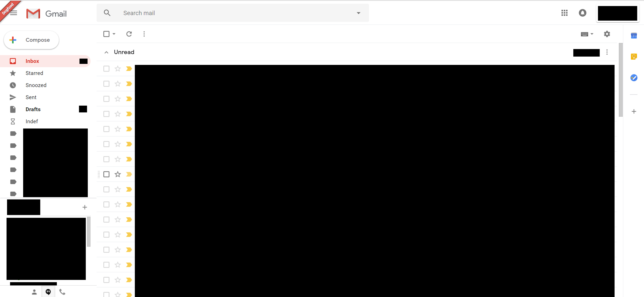The width and height of the screenshot is (644, 297).
Task: Click the Snoozed folder link
Action: pos(36,85)
